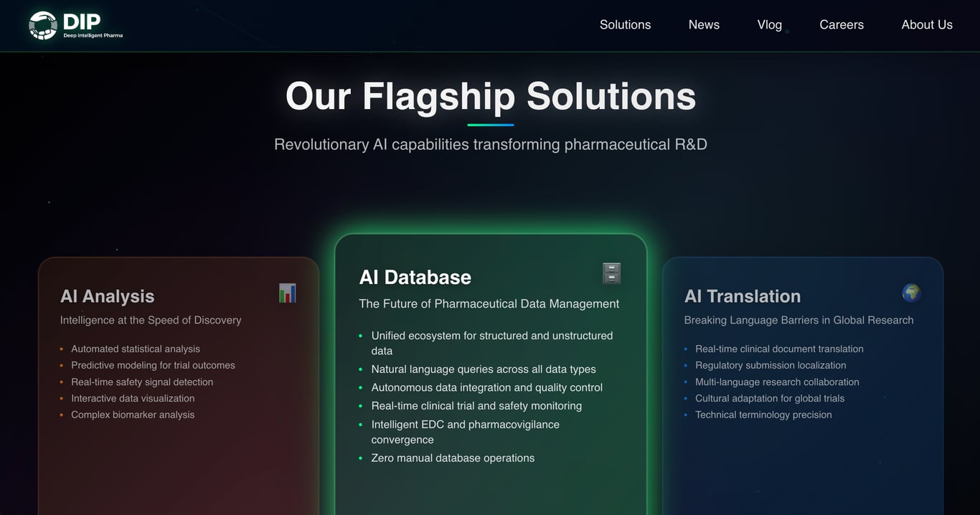Click 'Intelligent EDC and pharmacovigilance convergence'
This screenshot has height=515, width=980.
[465, 432]
